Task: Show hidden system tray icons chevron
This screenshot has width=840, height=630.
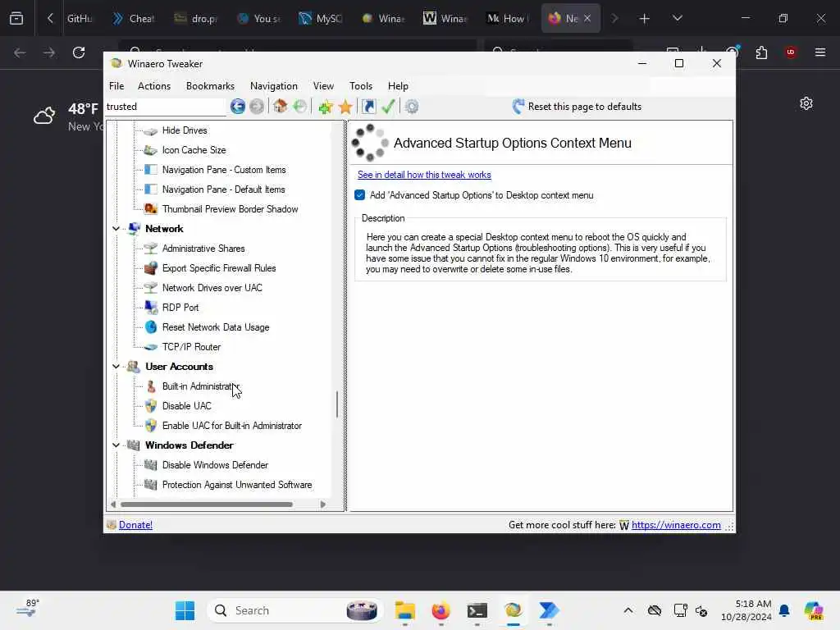Action: pos(628,610)
